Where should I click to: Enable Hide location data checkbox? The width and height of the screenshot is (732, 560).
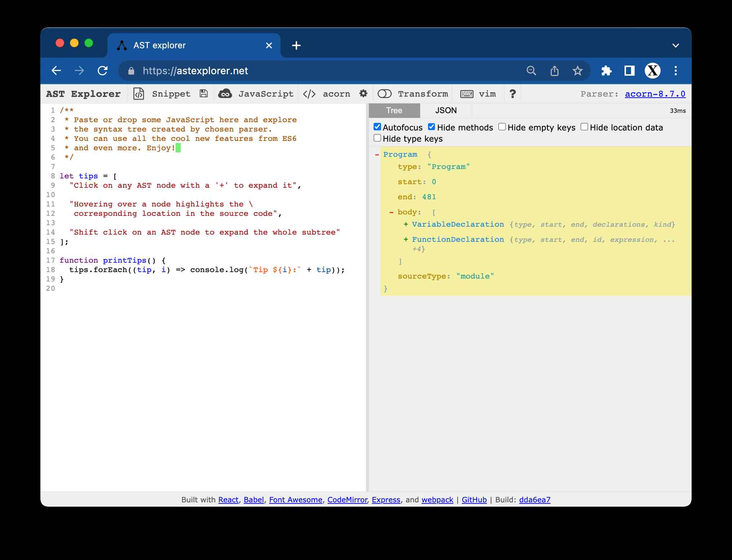584,127
